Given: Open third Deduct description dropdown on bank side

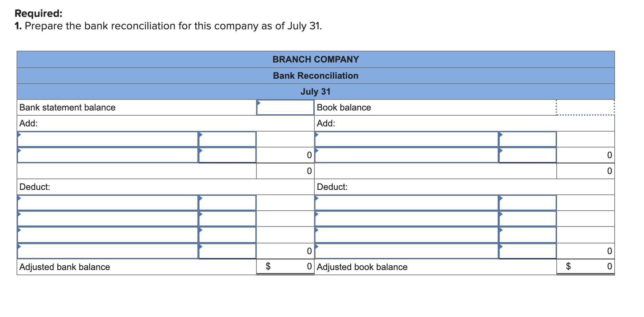Looking at the screenshot, I should pyautogui.click(x=108, y=235).
